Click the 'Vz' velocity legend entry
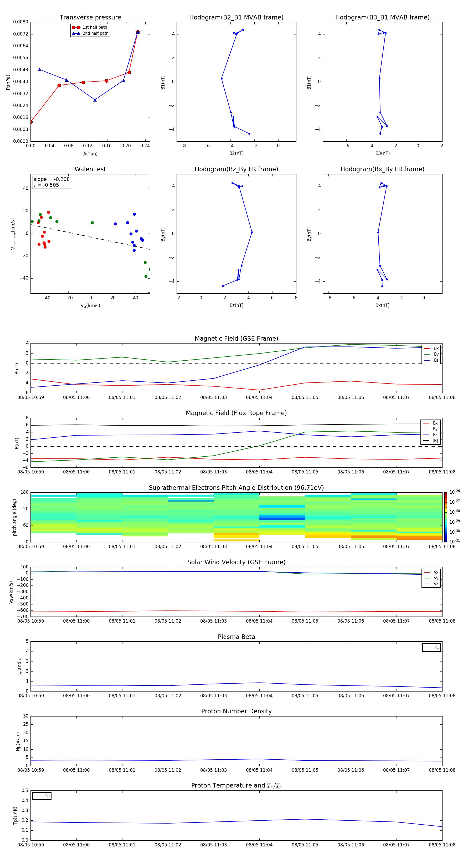This screenshot has height=868, width=473. pos(431,584)
